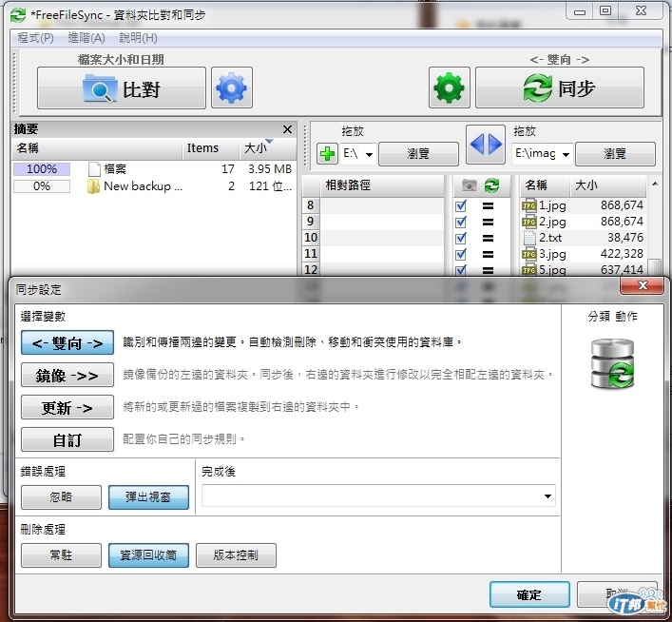Open comparison settings blue gear icon
672x622 pixels.
[x=232, y=88]
